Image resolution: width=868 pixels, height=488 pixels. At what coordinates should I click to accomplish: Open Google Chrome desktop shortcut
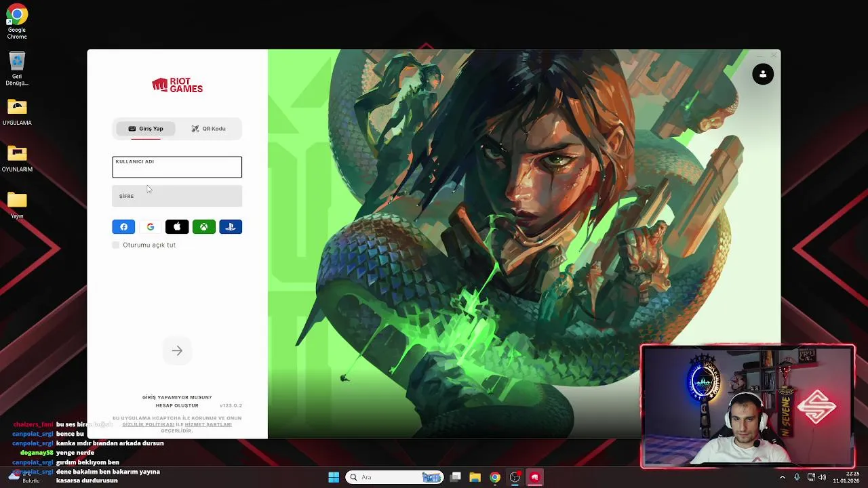17,22
